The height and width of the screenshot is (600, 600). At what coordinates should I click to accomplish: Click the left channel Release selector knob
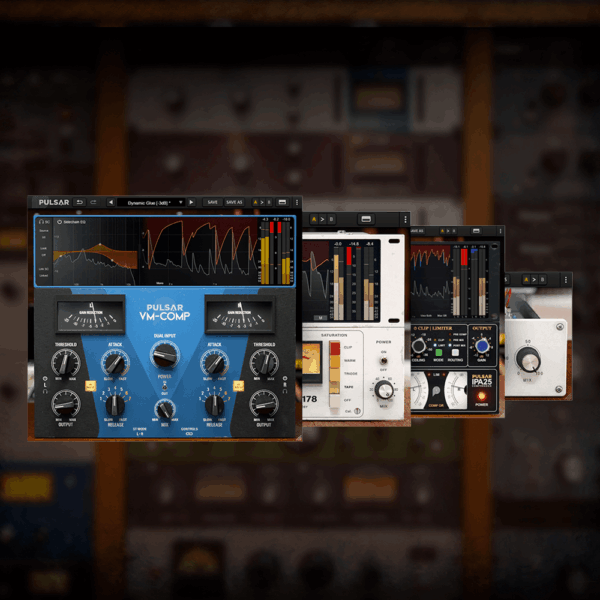coord(115,406)
